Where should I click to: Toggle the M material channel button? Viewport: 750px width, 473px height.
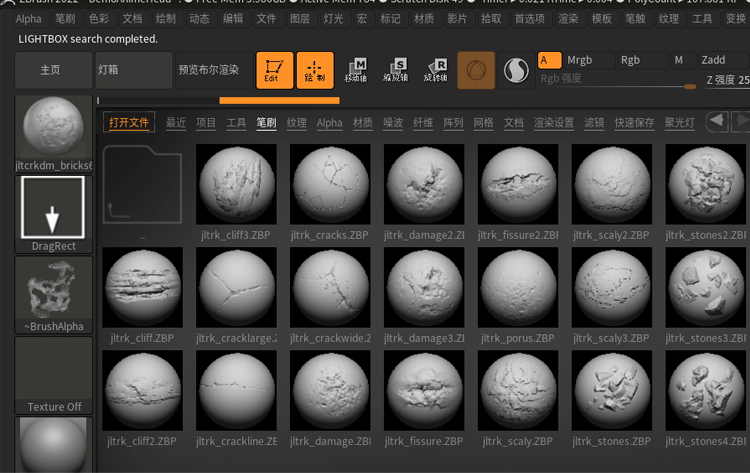point(679,60)
